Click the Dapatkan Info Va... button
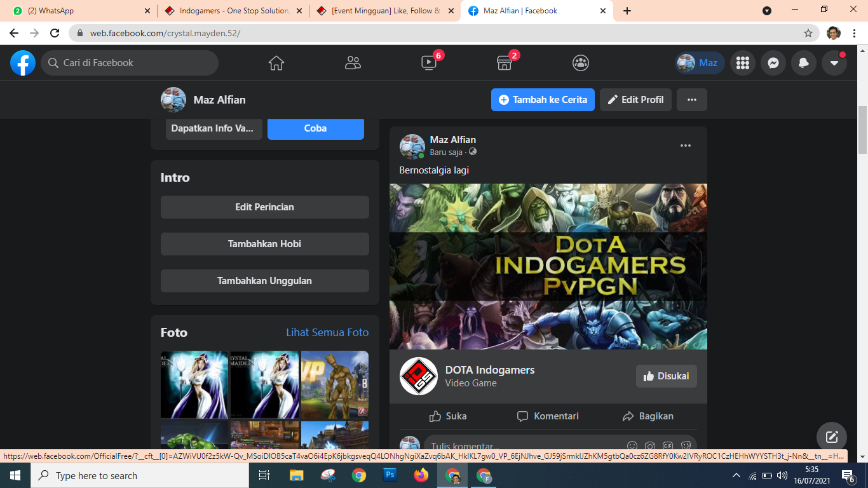 tap(214, 128)
